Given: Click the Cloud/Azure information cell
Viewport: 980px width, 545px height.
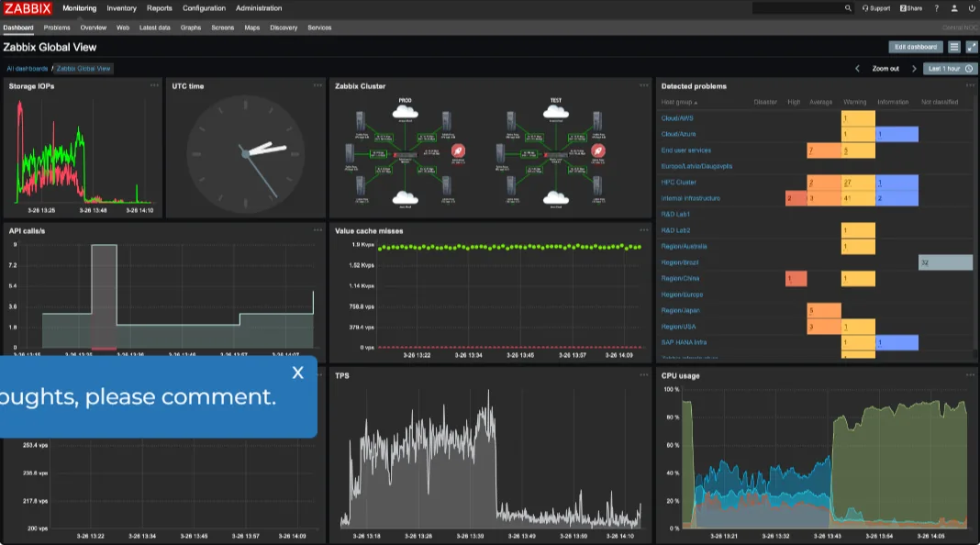Looking at the screenshot, I should pyautogui.click(x=896, y=134).
